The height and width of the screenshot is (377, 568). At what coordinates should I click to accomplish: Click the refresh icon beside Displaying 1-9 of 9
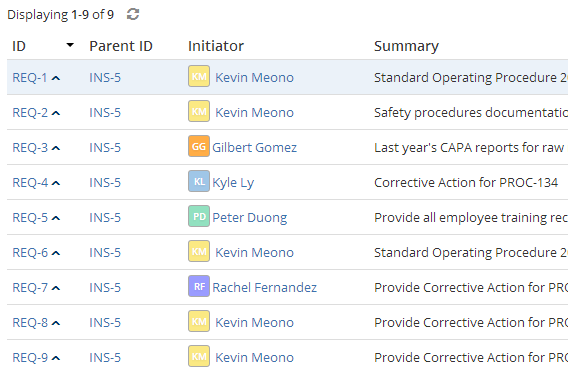[133, 14]
